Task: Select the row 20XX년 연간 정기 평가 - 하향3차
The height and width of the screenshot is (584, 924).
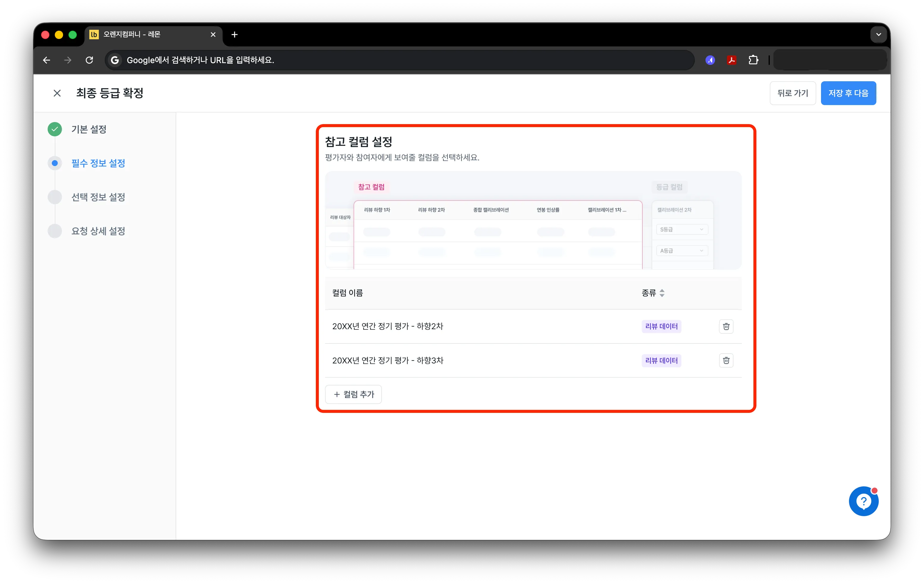Action: click(533, 360)
